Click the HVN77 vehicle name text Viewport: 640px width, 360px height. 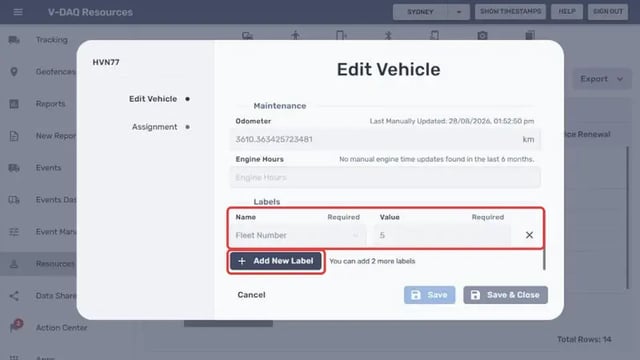click(106, 62)
